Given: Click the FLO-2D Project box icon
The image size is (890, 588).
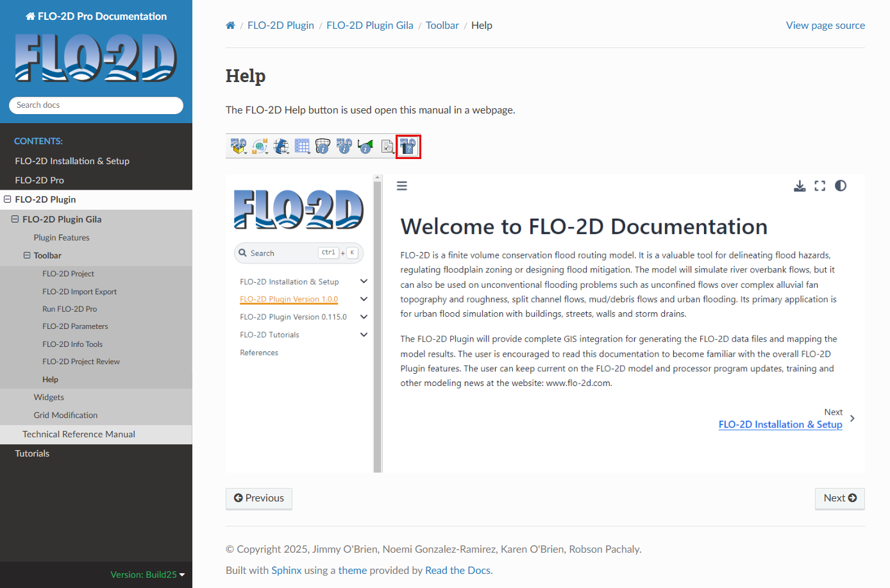Looking at the screenshot, I should tap(239, 147).
